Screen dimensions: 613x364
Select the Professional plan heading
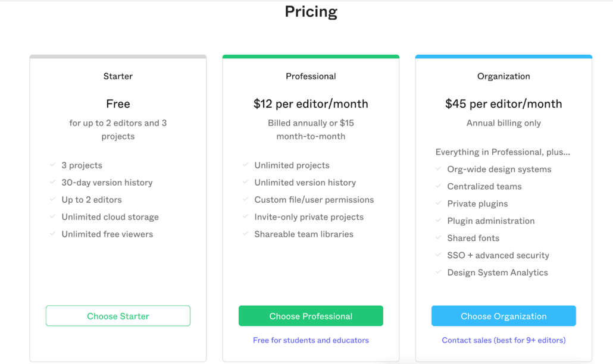(x=311, y=76)
